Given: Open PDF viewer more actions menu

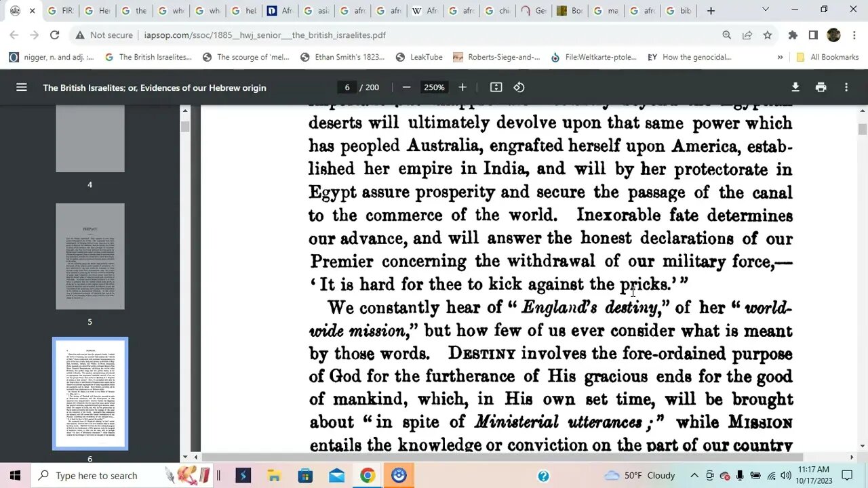Looking at the screenshot, I should click(x=846, y=87).
